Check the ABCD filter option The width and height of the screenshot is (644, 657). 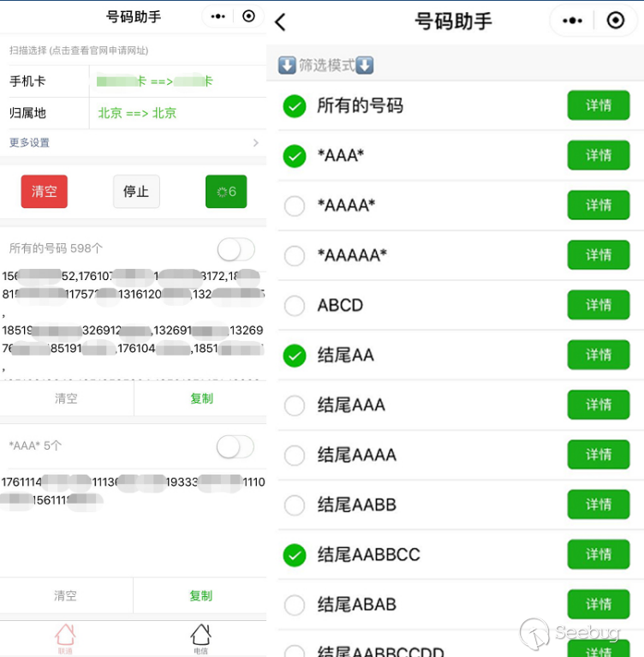click(295, 306)
